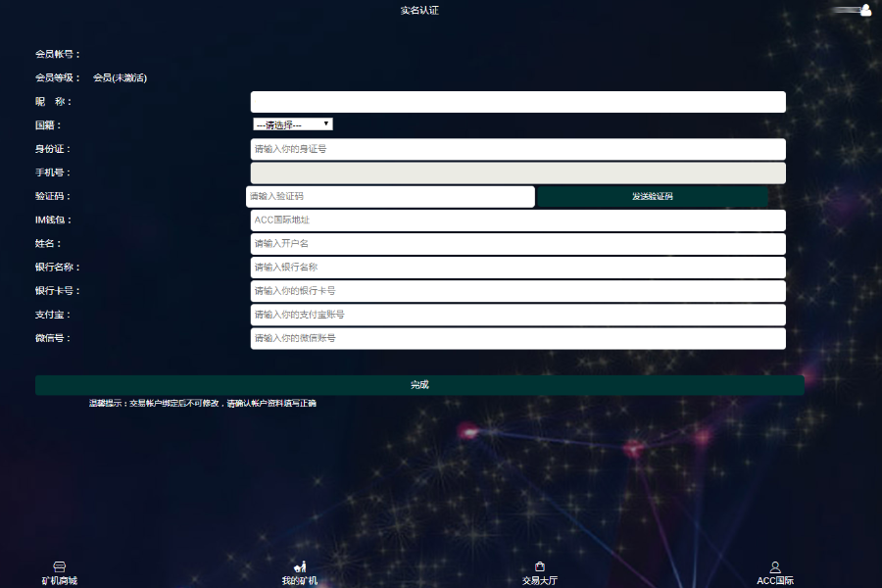This screenshot has height=588, width=882.
Task: Click the user avatar icon at top right
Action: point(865,10)
